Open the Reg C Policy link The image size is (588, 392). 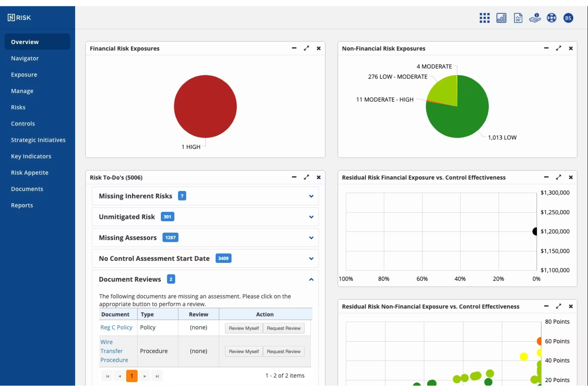coord(116,327)
